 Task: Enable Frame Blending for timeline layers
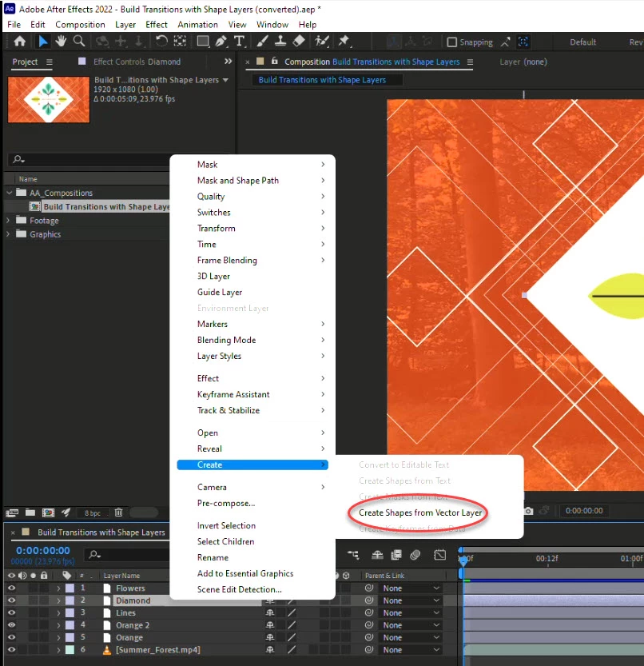click(x=396, y=555)
